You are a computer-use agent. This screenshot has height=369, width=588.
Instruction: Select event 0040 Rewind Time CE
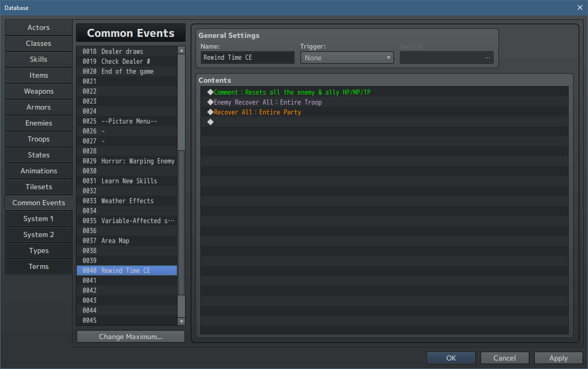click(x=127, y=270)
